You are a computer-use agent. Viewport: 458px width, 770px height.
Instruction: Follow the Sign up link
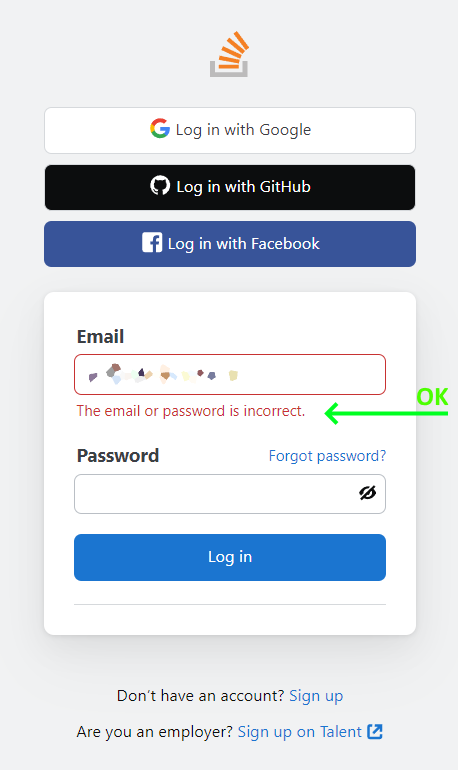coord(316,696)
